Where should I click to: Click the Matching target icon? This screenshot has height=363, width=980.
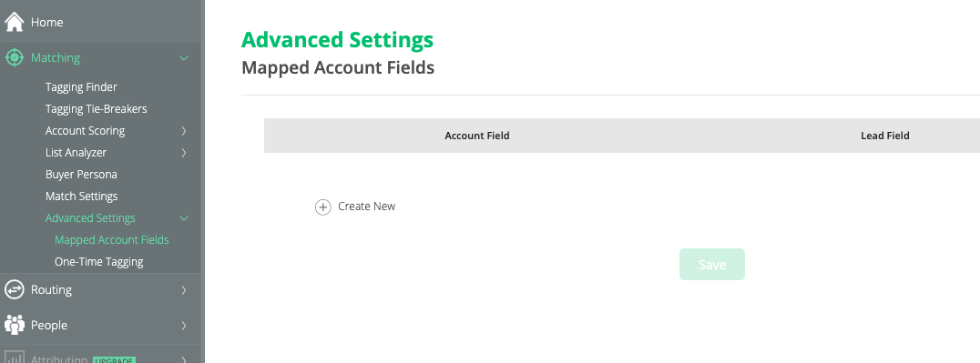[14, 57]
